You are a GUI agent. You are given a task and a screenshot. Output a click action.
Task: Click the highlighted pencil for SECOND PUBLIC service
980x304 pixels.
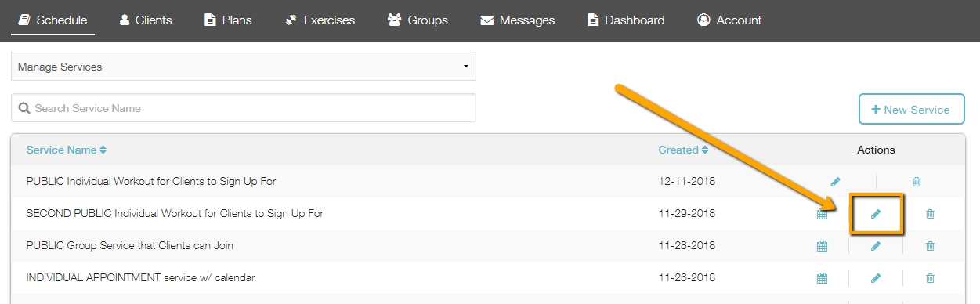click(x=876, y=214)
